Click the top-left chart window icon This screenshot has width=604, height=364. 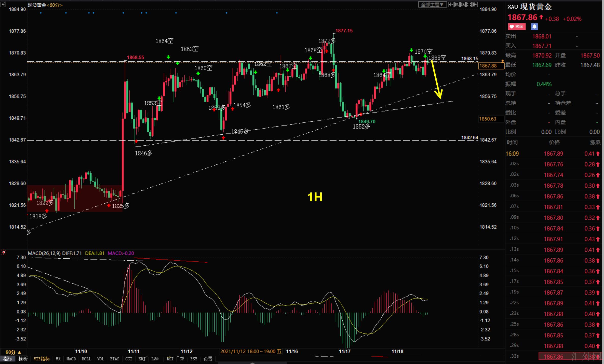coord(3,4)
